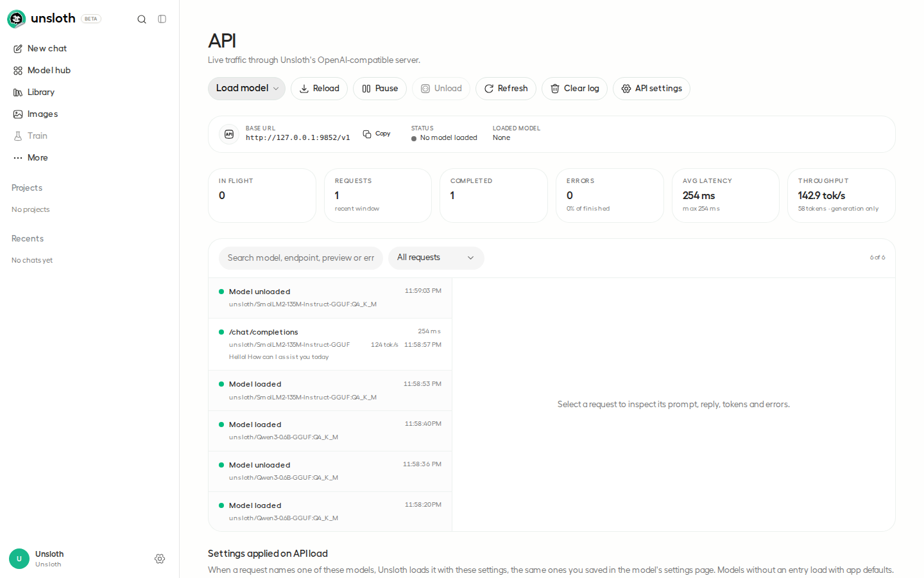Select Model unloaded entry at 11:58:36 PM
924x578 pixels.
(330, 471)
